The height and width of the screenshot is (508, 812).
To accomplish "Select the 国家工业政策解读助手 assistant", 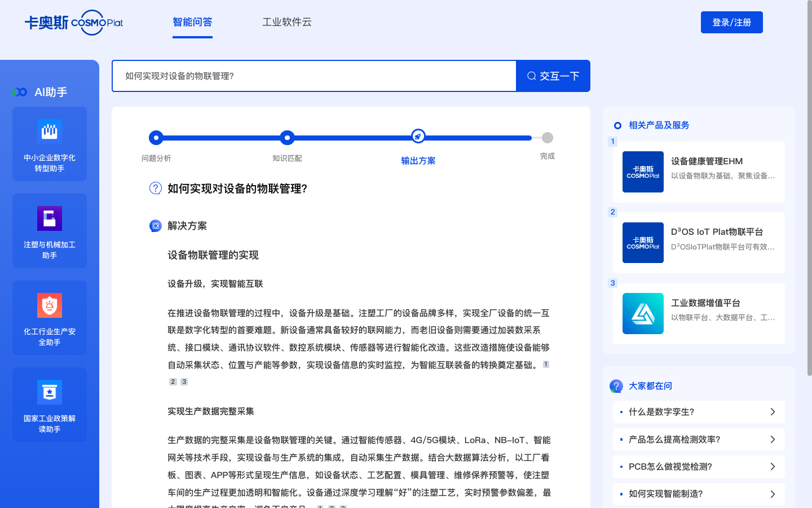I will coord(49,405).
